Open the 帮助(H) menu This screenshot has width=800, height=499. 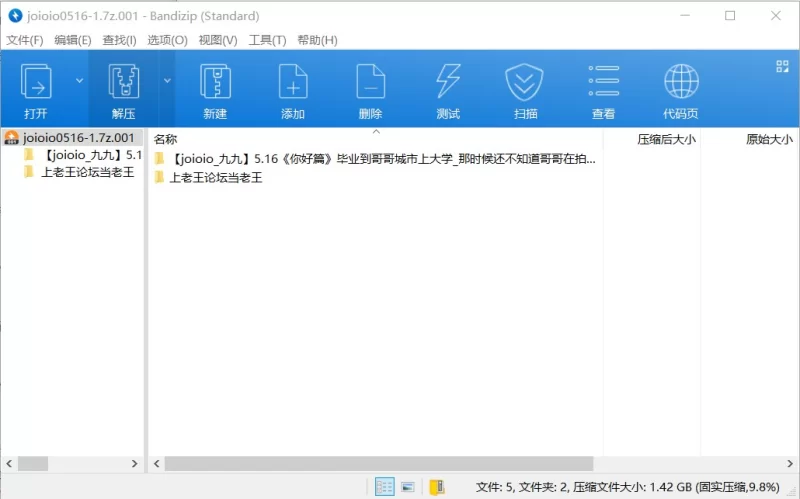(x=317, y=40)
